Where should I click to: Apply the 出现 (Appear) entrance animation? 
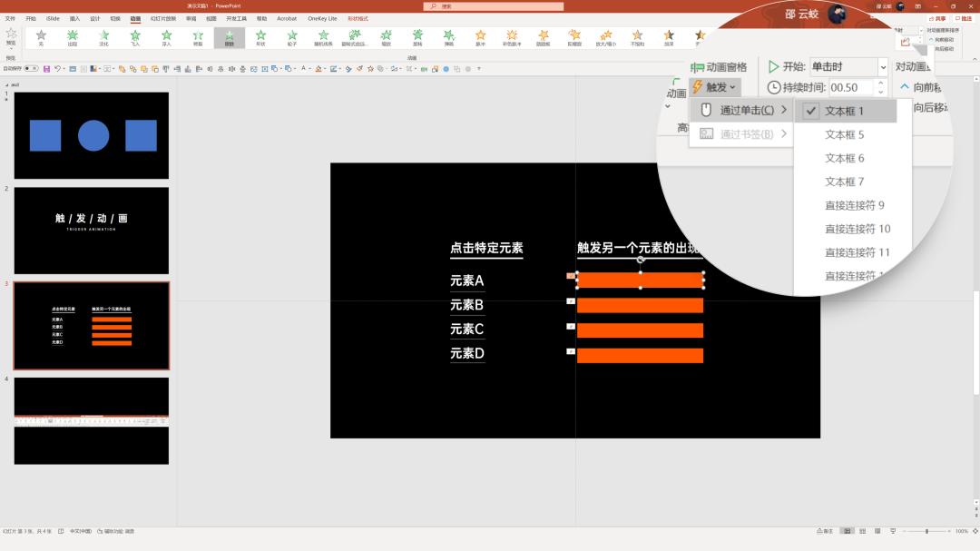[x=73, y=37]
